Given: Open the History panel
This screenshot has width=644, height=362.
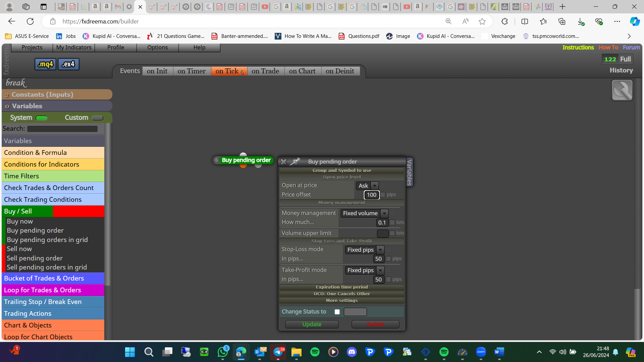Looking at the screenshot, I should point(621,70).
